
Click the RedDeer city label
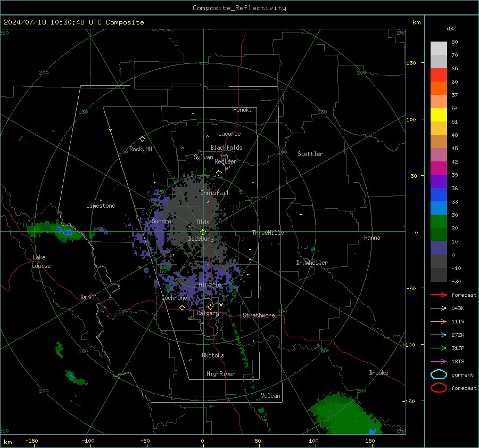click(x=226, y=161)
